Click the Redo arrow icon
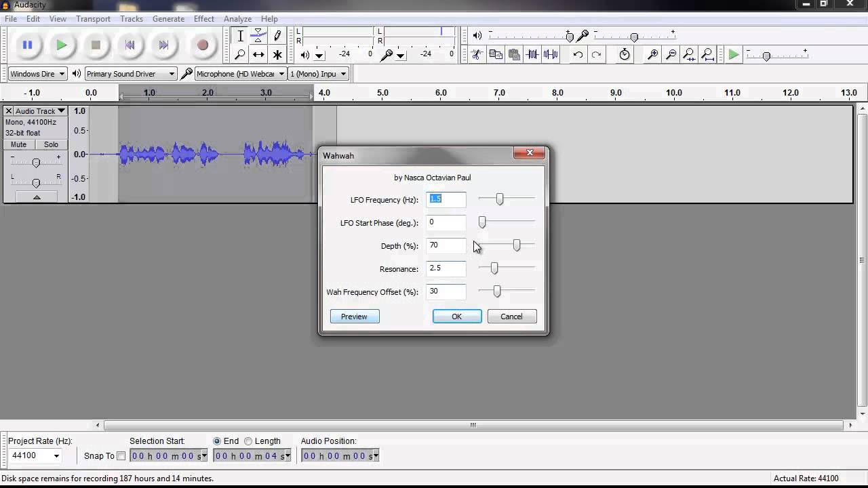This screenshot has height=488, width=868. pyautogui.click(x=596, y=55)
